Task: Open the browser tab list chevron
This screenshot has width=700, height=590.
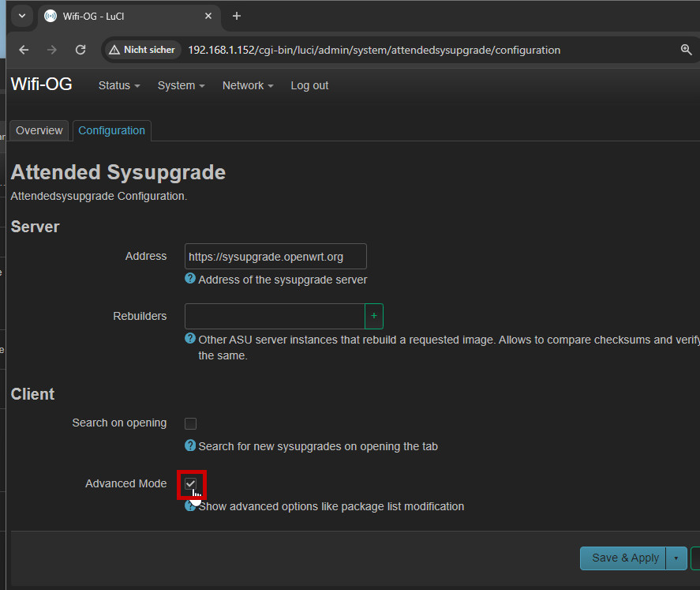Action: click(21, 16)
